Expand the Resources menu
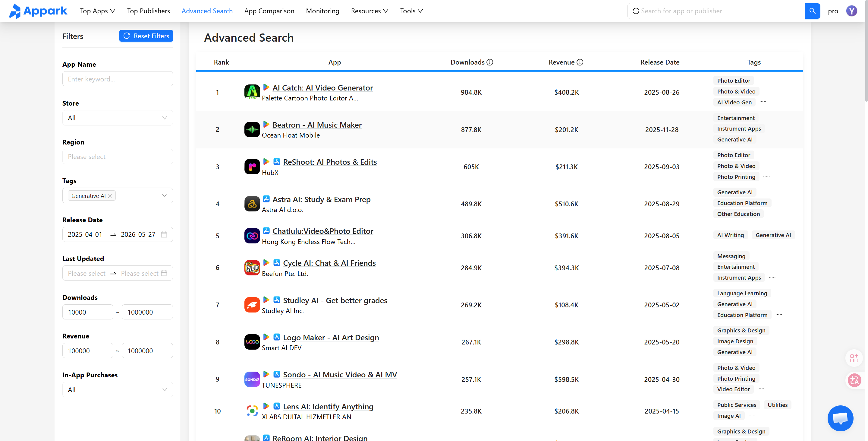Viewport: 868px width, 441px height. coord(369,11)
